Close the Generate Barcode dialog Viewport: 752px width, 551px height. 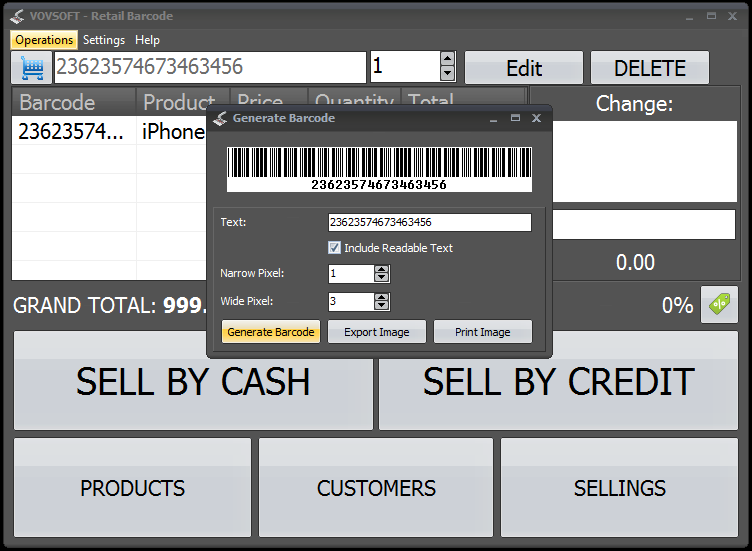point(536,118)
